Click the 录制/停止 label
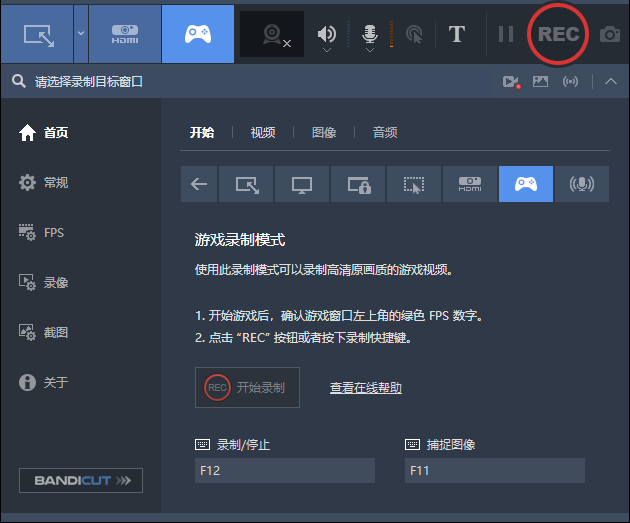The height and width of the screenshot is (523, 630). 243,445
